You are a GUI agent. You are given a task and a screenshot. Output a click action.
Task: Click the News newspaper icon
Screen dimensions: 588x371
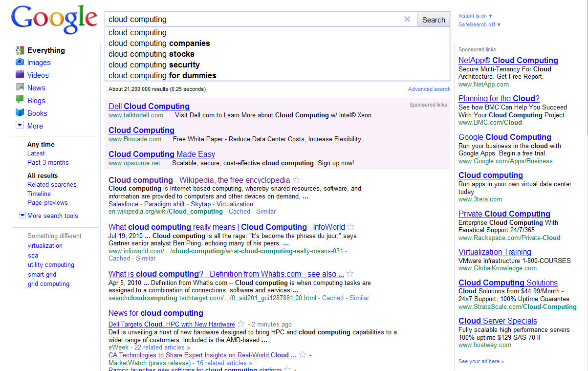tap(20, 87)
